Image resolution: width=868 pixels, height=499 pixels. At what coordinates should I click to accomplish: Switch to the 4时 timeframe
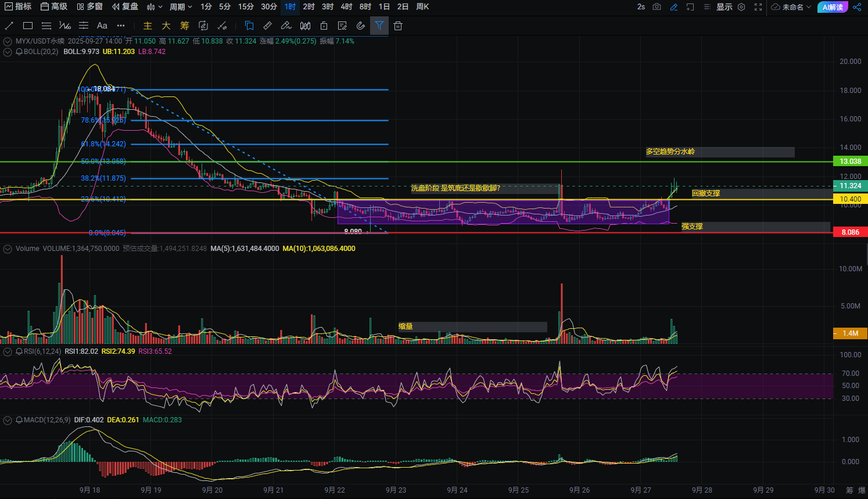[346, 7]
